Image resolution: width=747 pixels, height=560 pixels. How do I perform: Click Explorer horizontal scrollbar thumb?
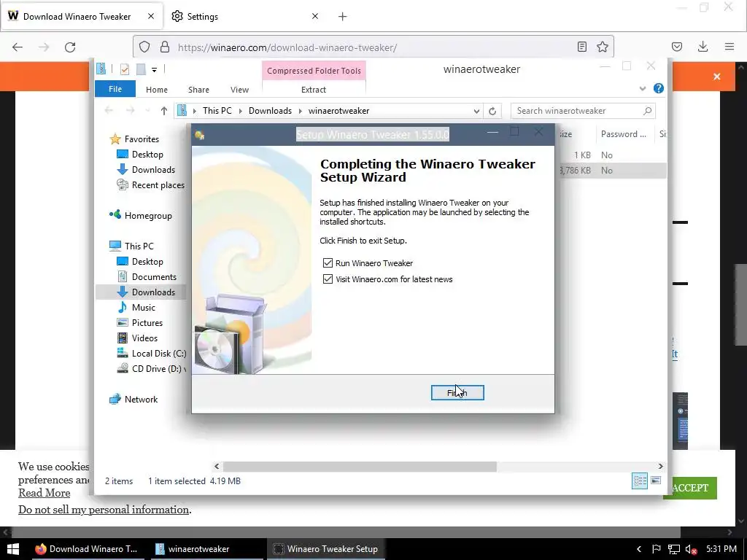coord(360,466)
